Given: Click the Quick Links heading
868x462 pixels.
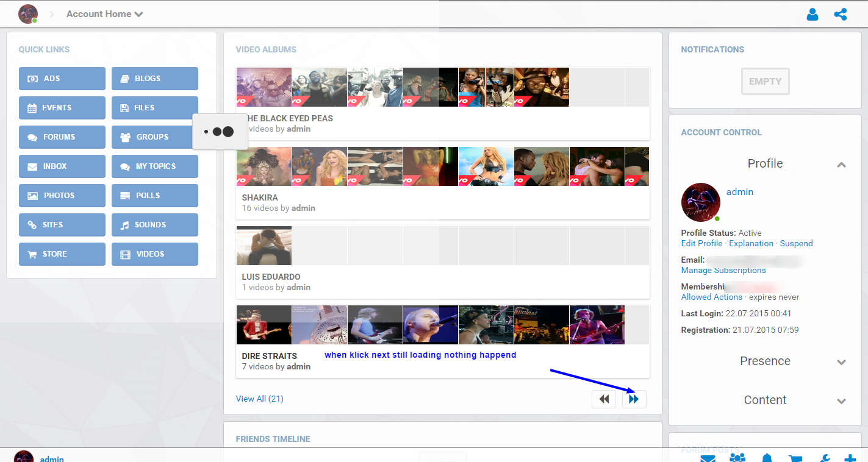Looking at the screenshot, I should click(45, 49).
